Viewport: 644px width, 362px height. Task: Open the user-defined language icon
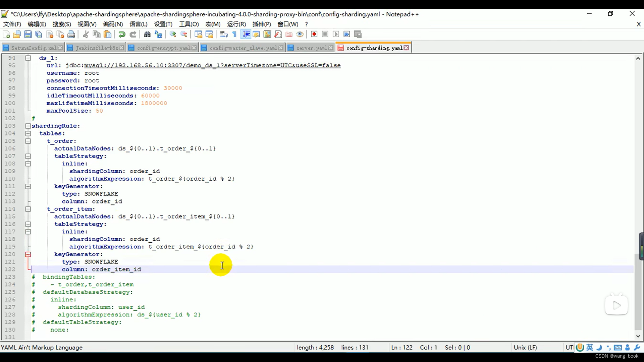pos(256,34)
